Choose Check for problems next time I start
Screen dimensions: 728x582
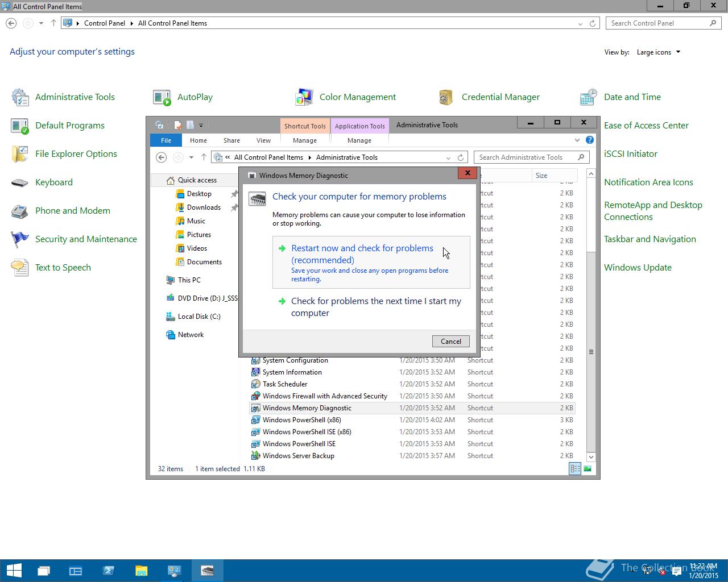(x=371, y=307)
